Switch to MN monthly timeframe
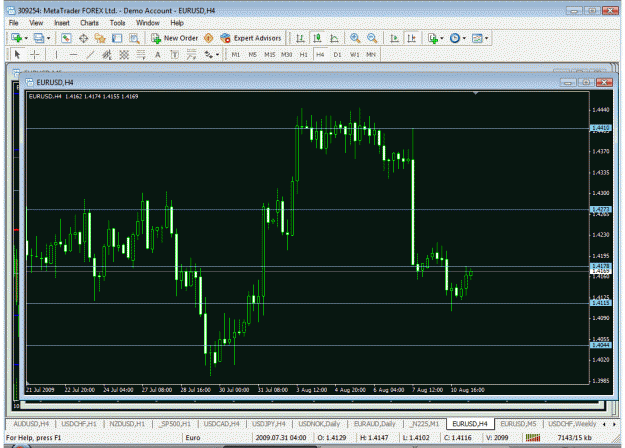The image size is (625, 448). click(371, 55)
